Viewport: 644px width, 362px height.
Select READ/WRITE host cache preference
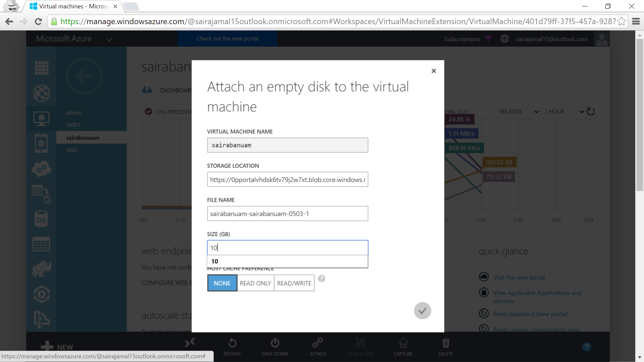tap(294, 283)
